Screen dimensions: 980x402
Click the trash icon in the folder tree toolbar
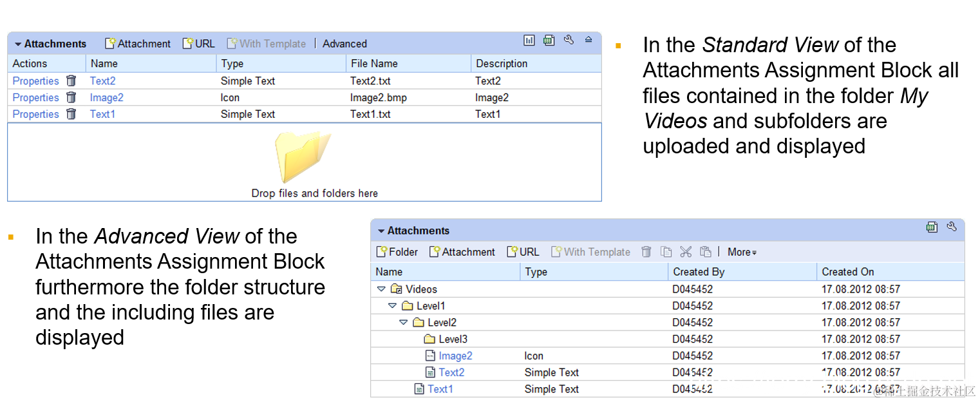(x=646, y=252)
